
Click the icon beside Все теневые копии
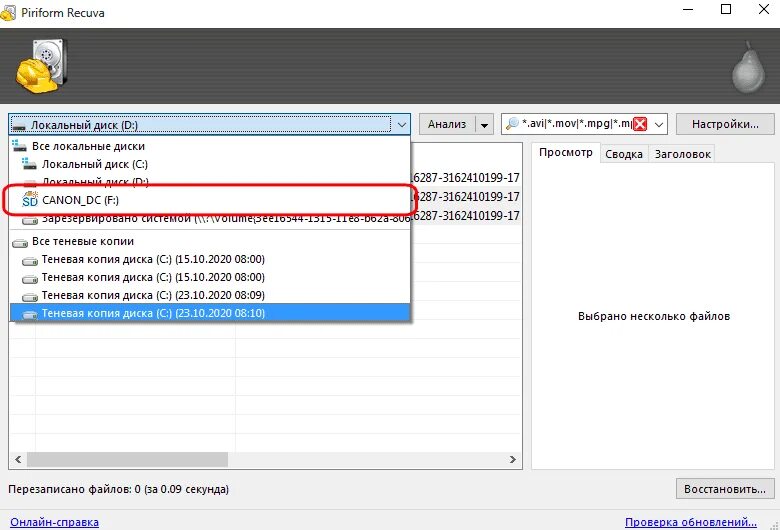tap(19, 242)
